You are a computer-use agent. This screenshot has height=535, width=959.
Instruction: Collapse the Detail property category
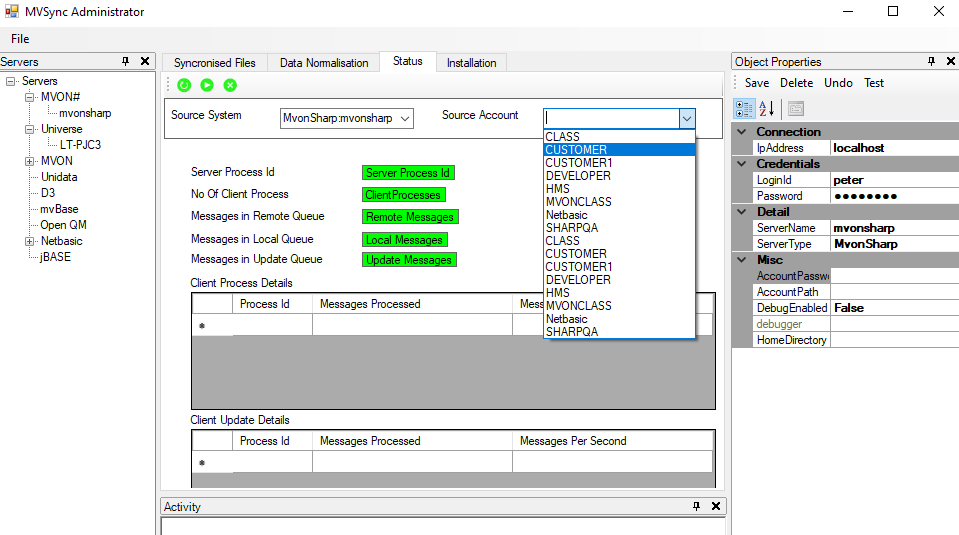pos(742,212)
